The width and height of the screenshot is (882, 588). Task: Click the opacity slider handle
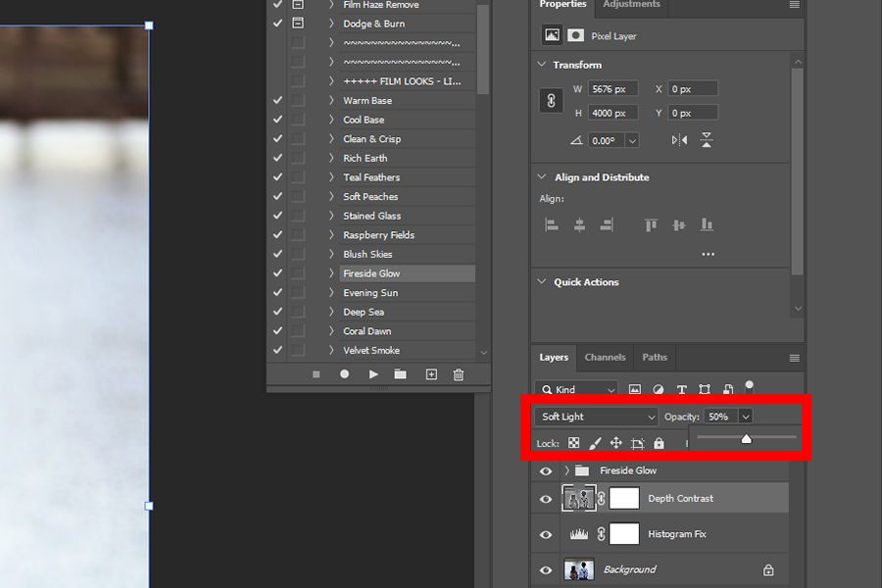(x=746, y=439)
